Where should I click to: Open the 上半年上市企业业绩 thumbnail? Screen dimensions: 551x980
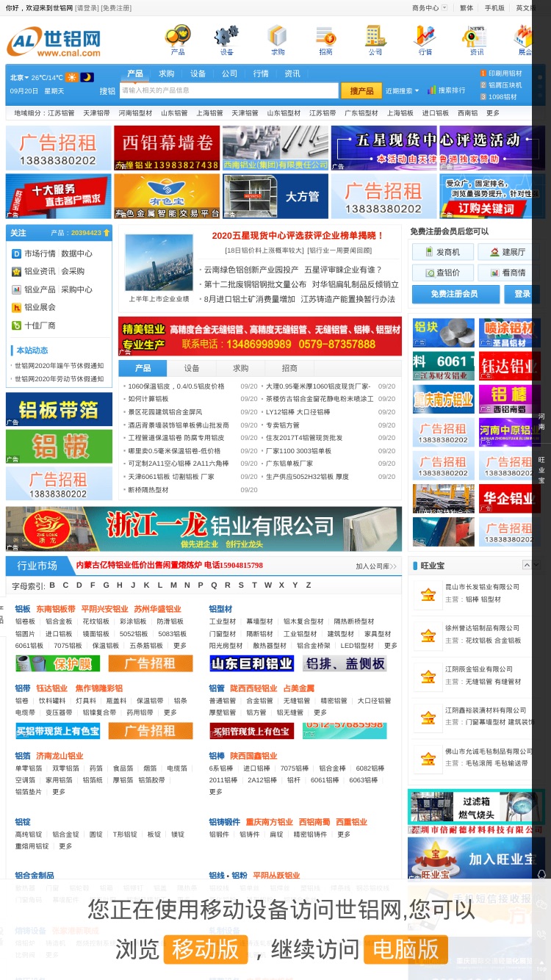pos(159,262)
